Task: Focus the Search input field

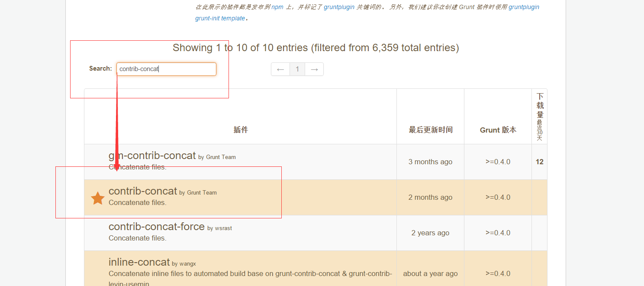Action: (x=166, y=69)
